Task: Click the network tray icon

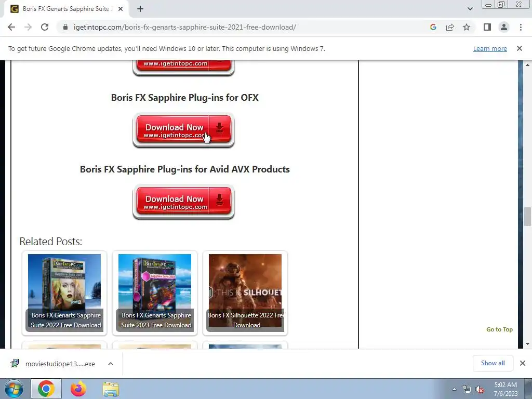Action: pos(467,389)
